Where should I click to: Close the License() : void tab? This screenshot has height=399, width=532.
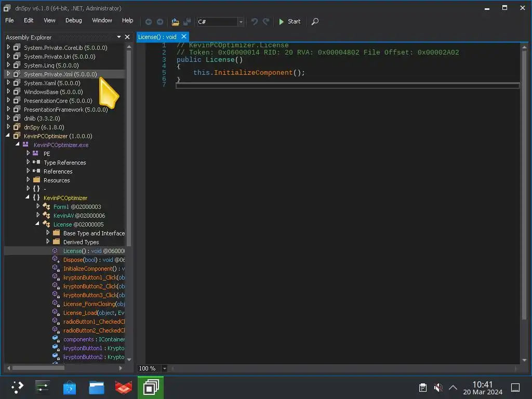pyautogui.click(x=184, y=37)
